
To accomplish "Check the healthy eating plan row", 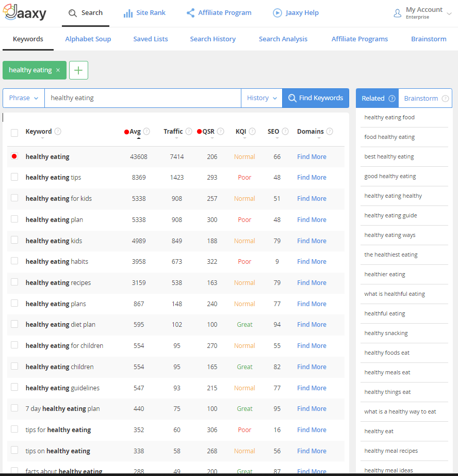I will pos(14,219).
